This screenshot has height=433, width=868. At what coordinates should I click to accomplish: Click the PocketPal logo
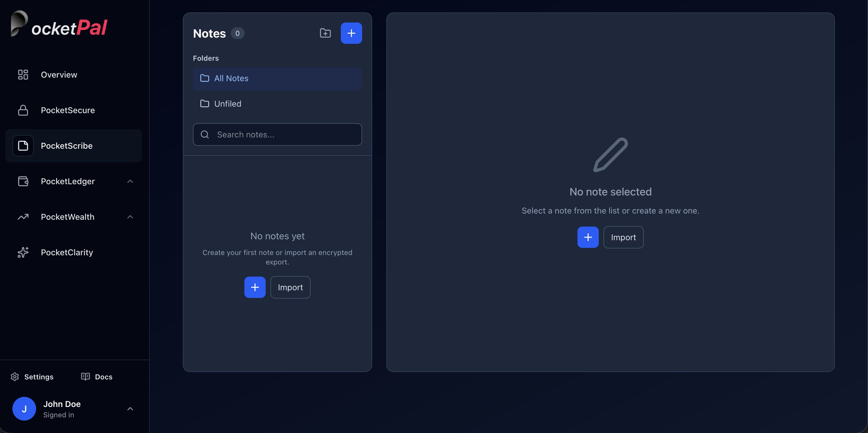59,24
